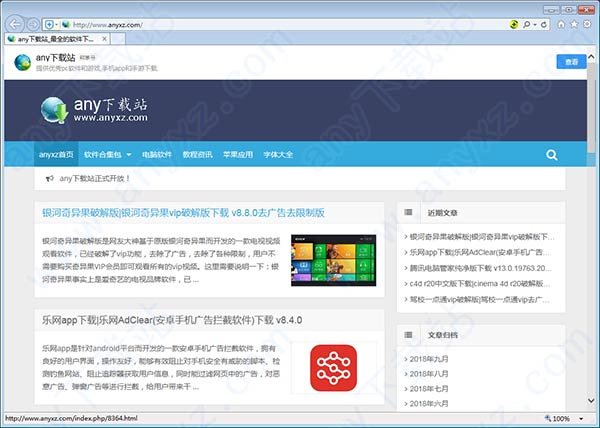Click the green compatibility icon in address bar

pos(514,24)
